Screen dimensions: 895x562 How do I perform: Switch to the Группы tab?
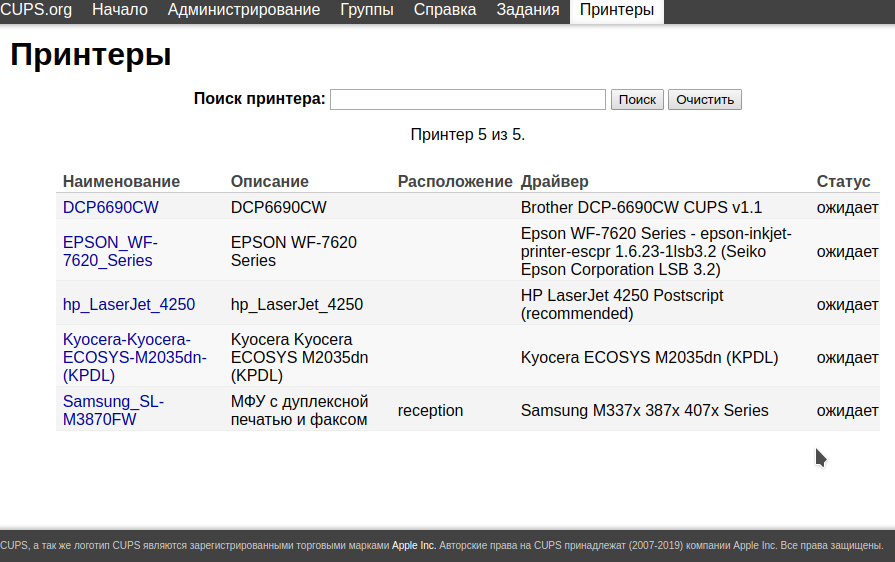coord(367,10)
